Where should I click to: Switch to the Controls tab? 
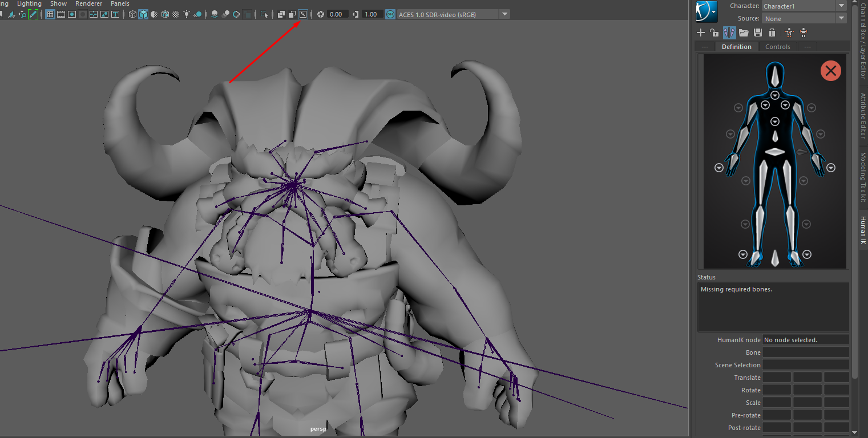[777, 47]
